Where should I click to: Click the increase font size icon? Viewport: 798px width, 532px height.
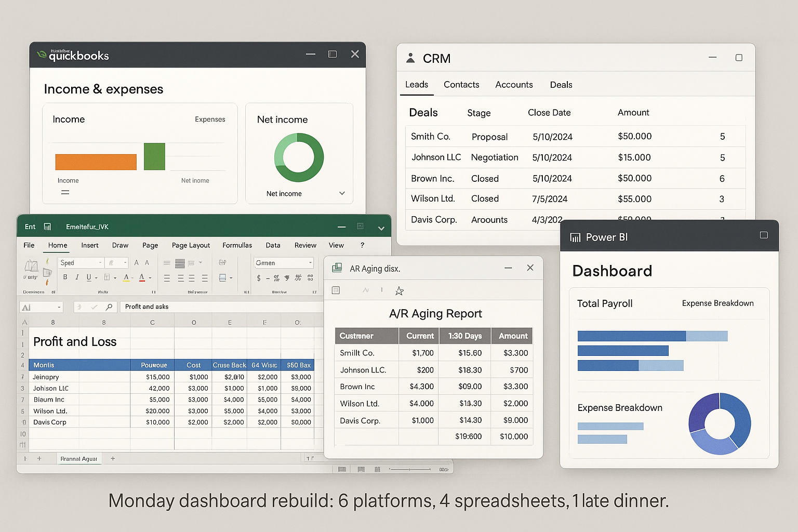[x=137, y=263]
